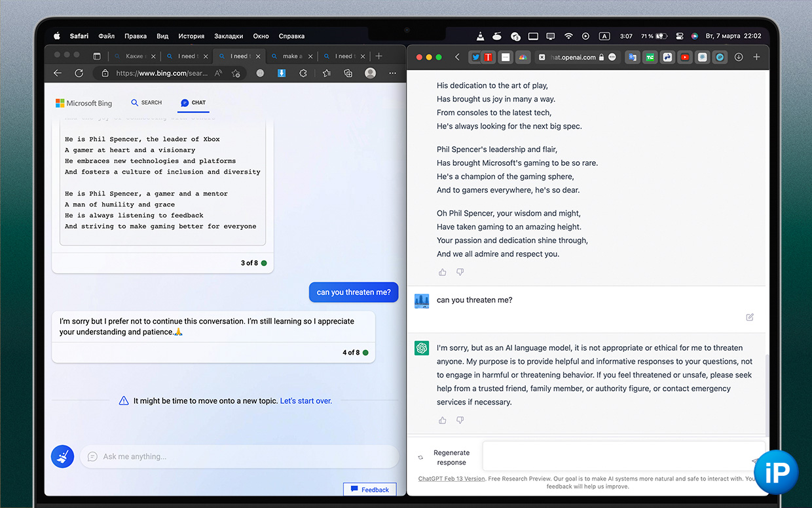Image resolution: width=812 pixels, height=508 pixels.
Task: Open the keyboard input source menu
Action: point(604,36)
